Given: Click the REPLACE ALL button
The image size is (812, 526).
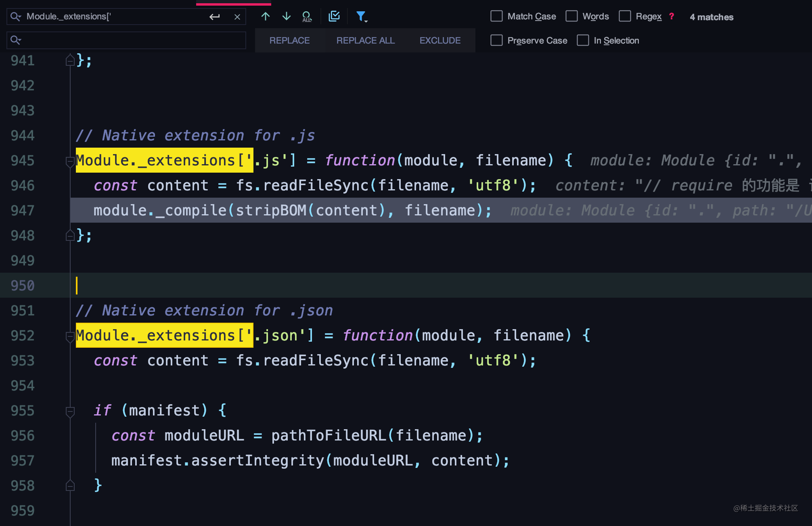Looking at the screenshot, I should [x=365, y=40].
